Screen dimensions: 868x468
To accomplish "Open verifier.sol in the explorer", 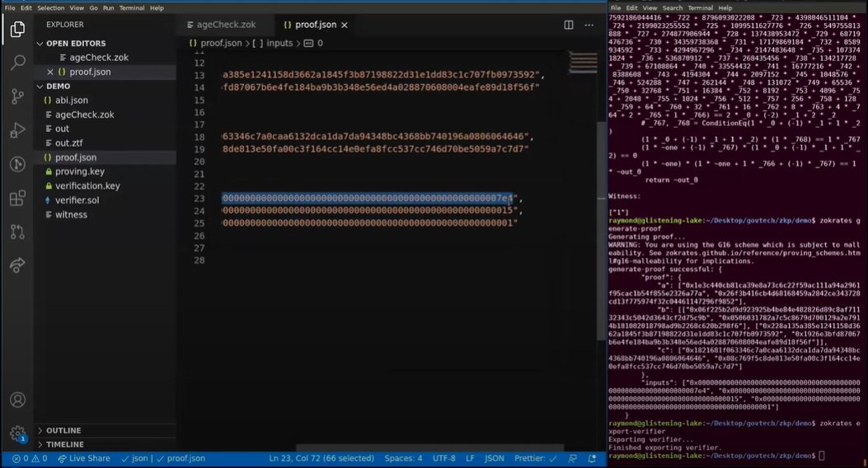I will click(106, 200).
